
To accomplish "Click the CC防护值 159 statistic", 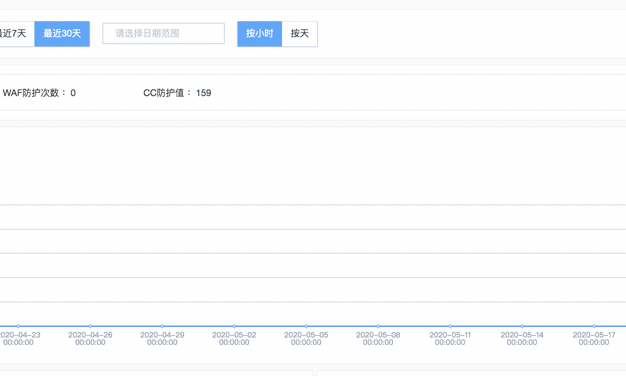I will (x=177, y=93).
